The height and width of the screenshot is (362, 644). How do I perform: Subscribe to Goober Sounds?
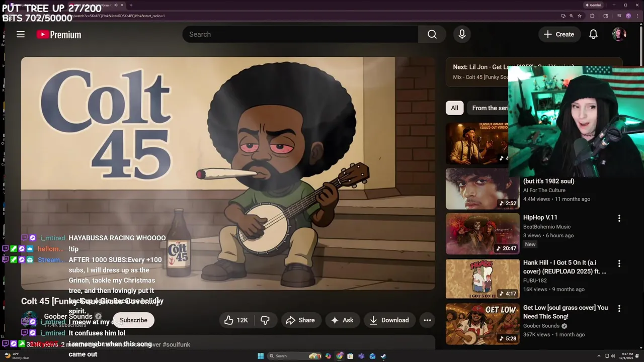click(133, 320)
